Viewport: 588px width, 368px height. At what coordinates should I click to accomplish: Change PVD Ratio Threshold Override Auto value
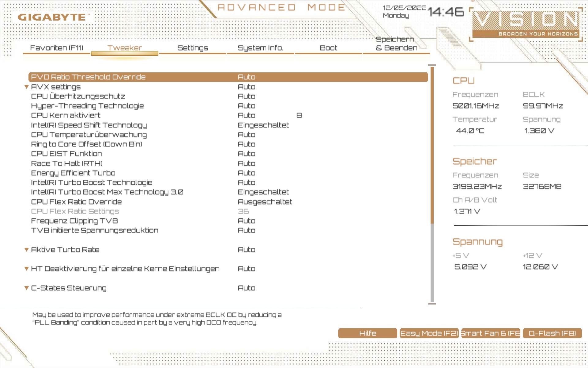click(247, 77)
